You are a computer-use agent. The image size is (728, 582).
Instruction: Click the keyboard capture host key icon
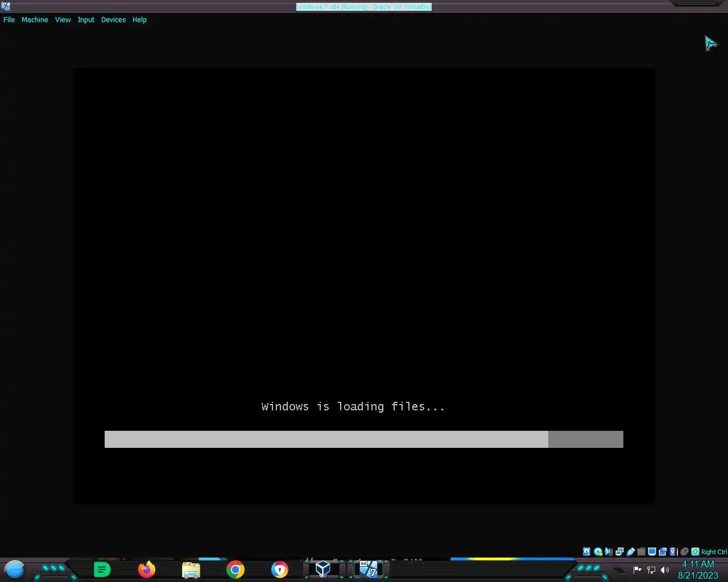695,551
